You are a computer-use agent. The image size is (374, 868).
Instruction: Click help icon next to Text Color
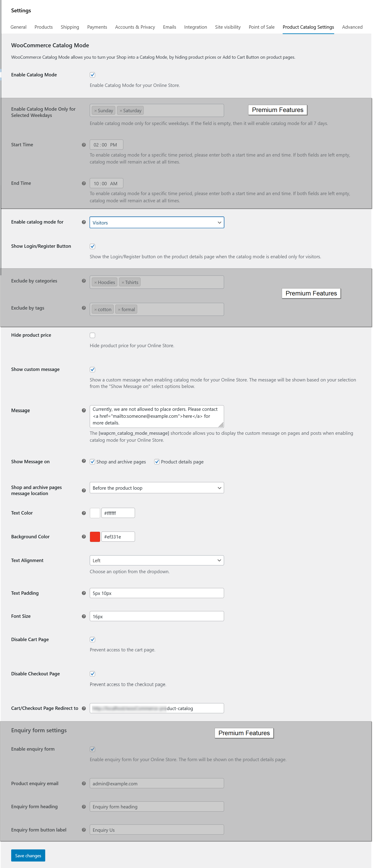[x=84, y=513]
